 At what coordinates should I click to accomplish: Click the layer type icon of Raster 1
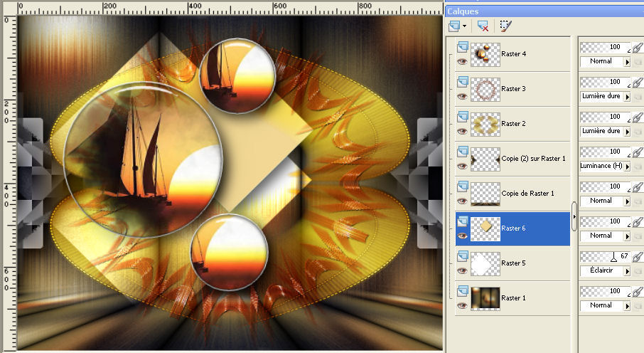[x=463, y=291]
